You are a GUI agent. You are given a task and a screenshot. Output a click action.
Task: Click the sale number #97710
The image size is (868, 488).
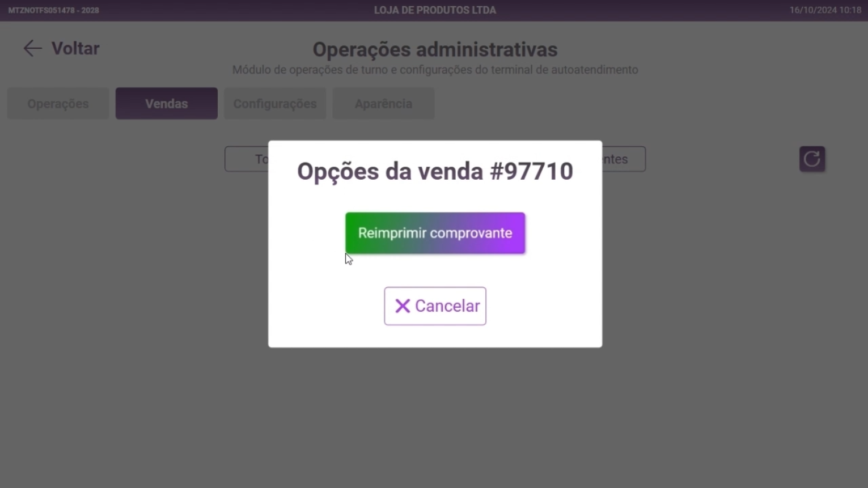(532, 171)
